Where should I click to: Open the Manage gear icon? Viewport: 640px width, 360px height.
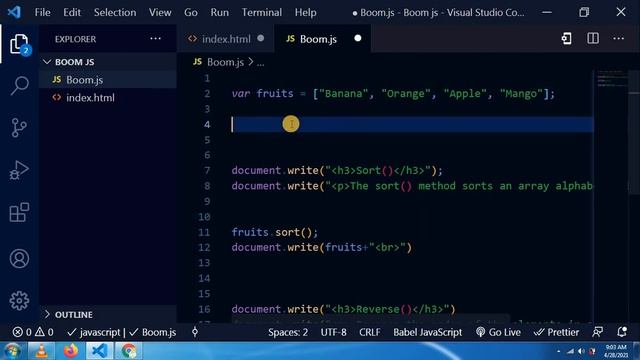click(x=19, y=301)
